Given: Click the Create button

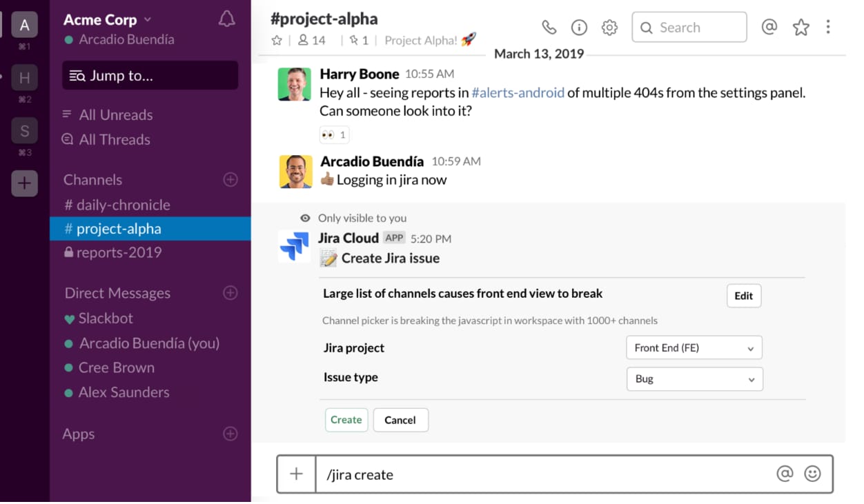Looking at the screenshot, I should click(x=346, y=420).
